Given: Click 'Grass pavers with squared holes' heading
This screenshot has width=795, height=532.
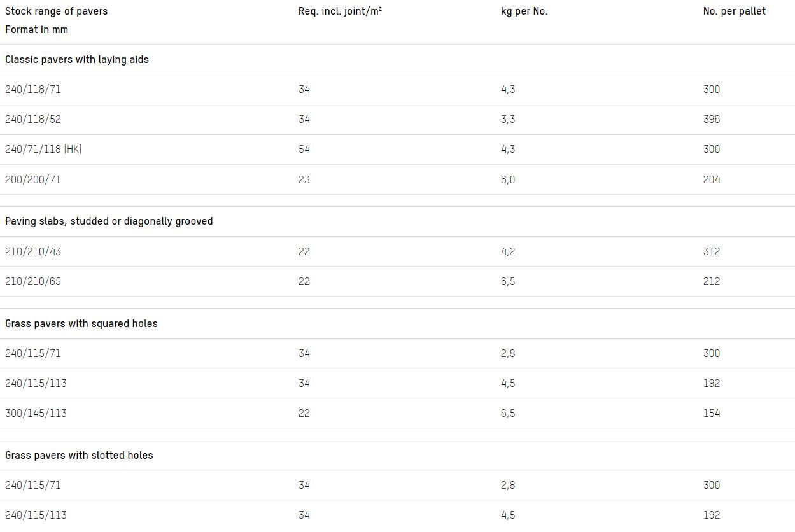Looking at the screenshot, I should coord(81,323).
